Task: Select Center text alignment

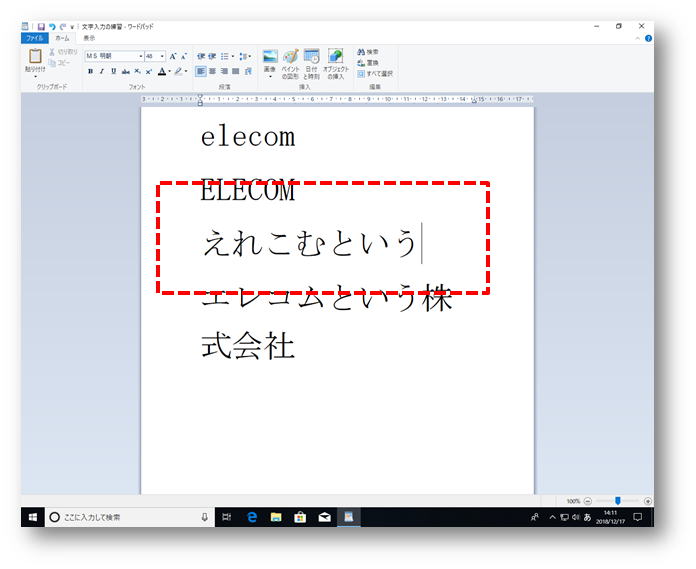Action: tap(213, 71)
